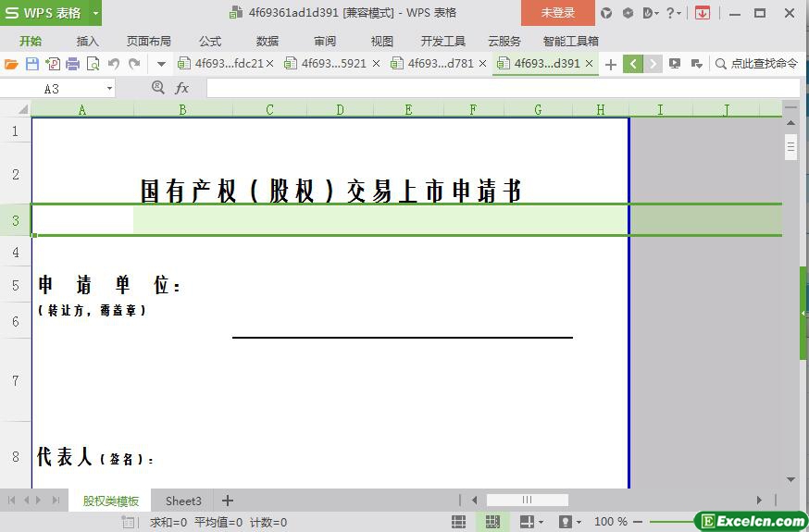Screen dimensions: 809x532
Task: Click the fx insert function icon
Action: click(182, 88)
